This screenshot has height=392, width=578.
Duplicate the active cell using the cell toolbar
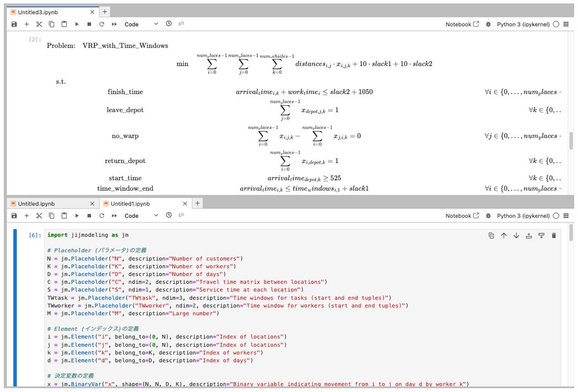[x=491, y=235]
